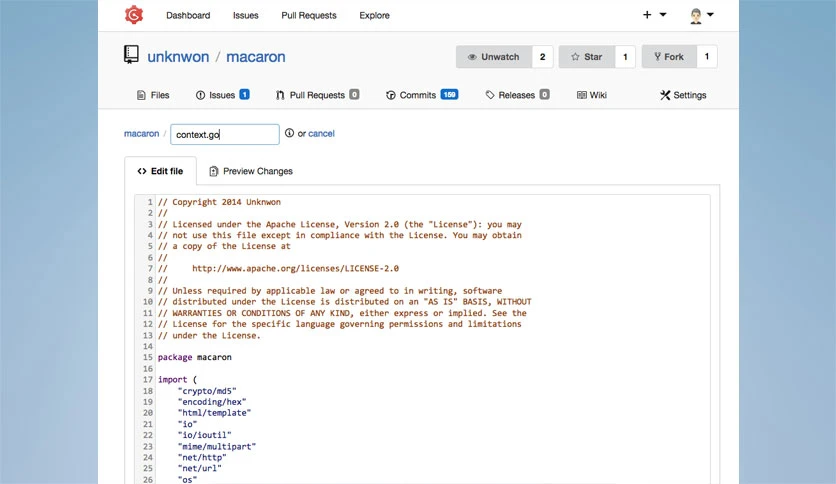Click the repository book icon

coord(131,55)
